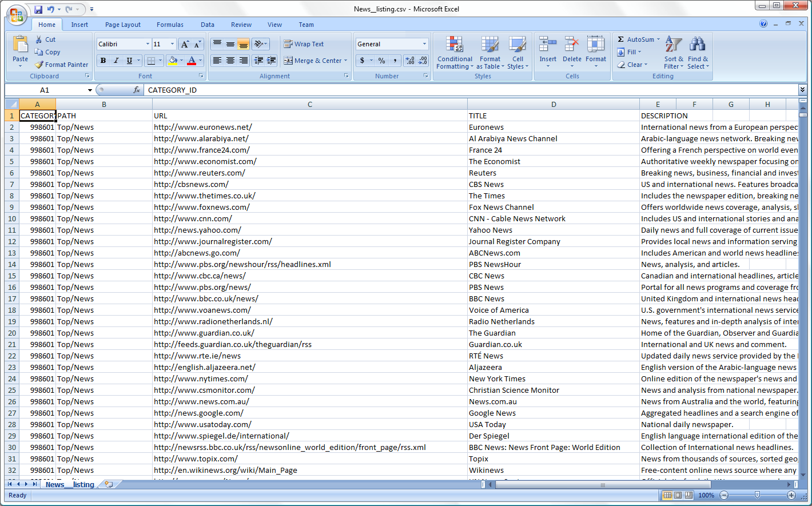Apply center horizontal alignment
This screenshot has height=506, width=812.
click(230, 61)
